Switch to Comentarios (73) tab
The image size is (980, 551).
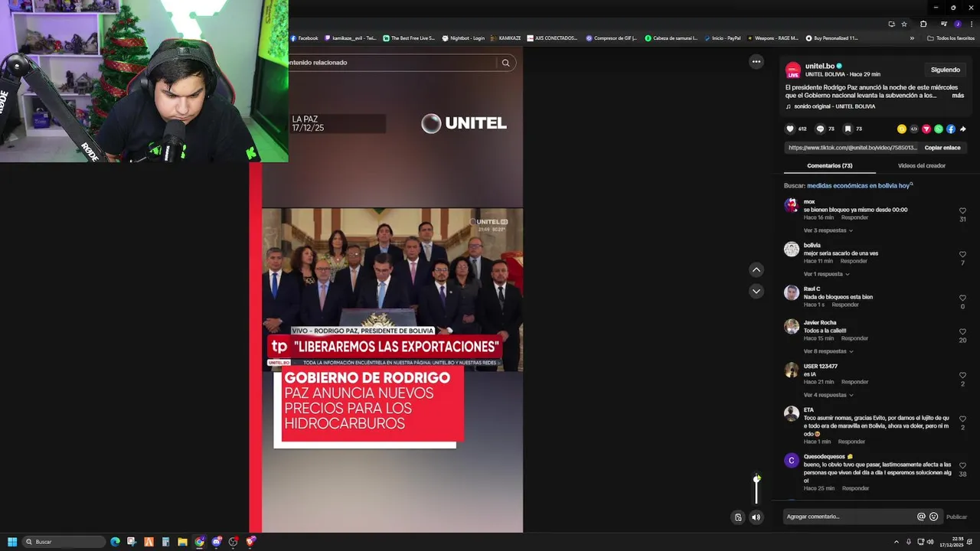(x=830, y=165)
